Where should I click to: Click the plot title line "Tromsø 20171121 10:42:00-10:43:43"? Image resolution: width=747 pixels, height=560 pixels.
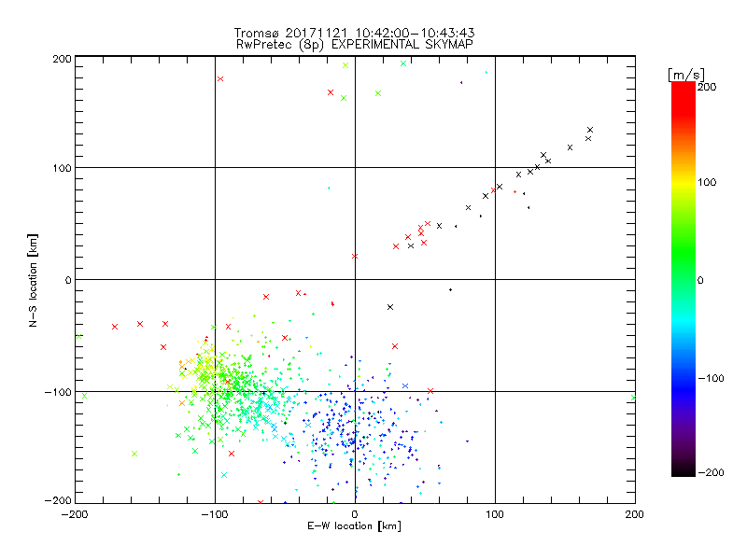(354, 33)
